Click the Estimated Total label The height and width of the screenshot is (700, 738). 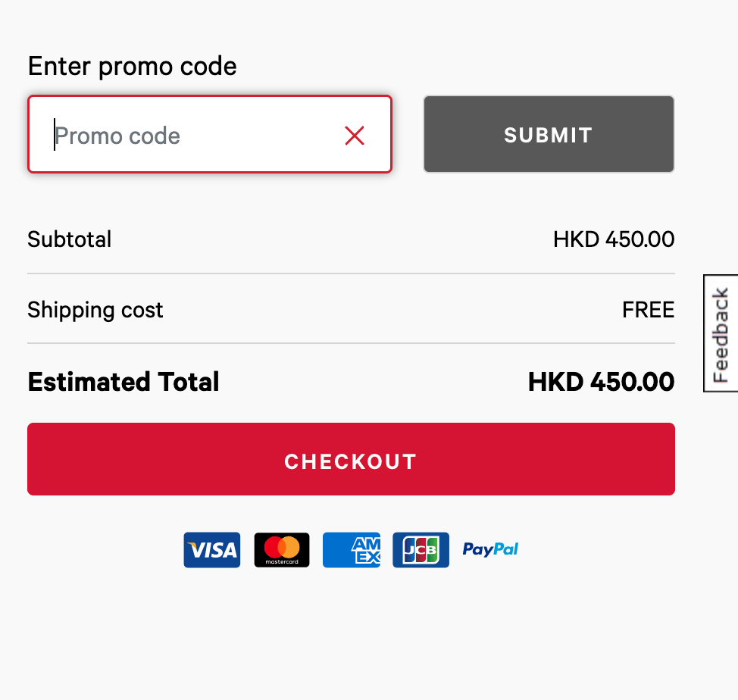(x=124, y=382)
